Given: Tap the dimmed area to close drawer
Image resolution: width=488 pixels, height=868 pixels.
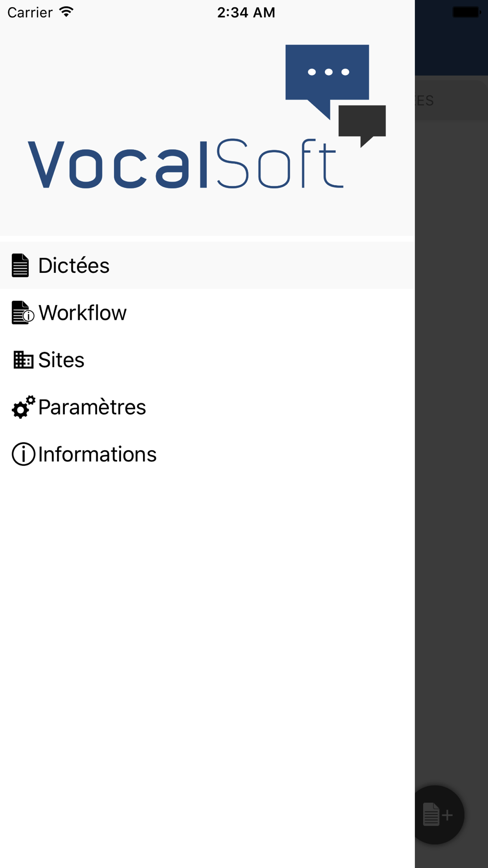Looking at the screenshot, I should pyautogui.click(x=451, y=439).
